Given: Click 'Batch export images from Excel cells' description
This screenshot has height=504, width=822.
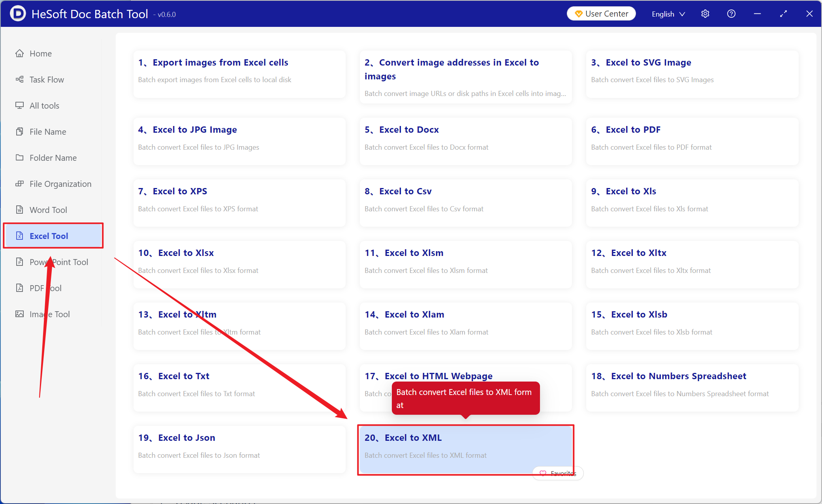Looking at the screenshot, I should pos(214,80).
